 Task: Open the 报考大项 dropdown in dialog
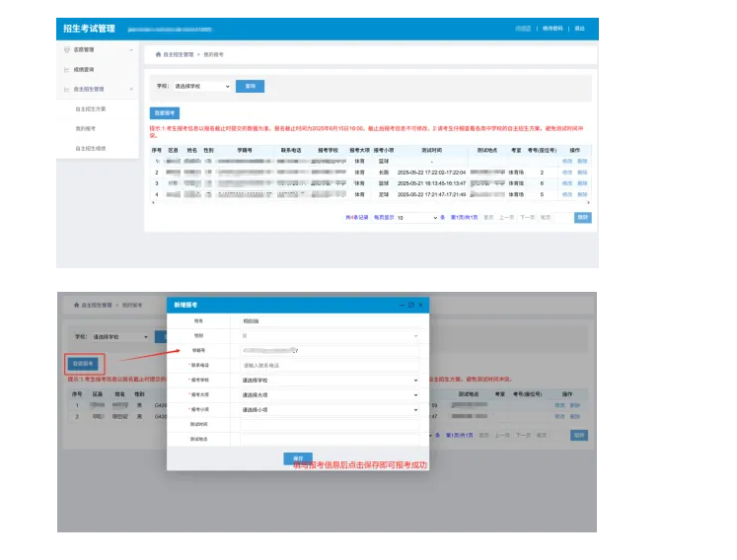(330, 394)
